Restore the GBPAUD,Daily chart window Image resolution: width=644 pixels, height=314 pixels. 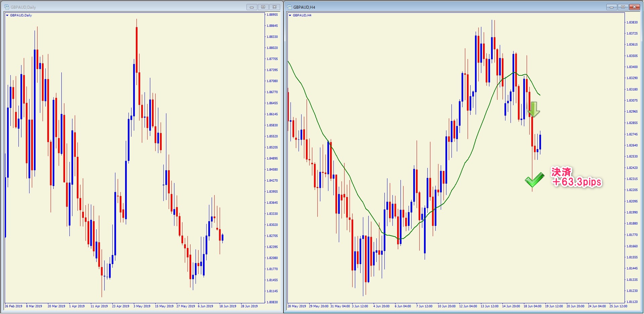(x=263, y=7)
